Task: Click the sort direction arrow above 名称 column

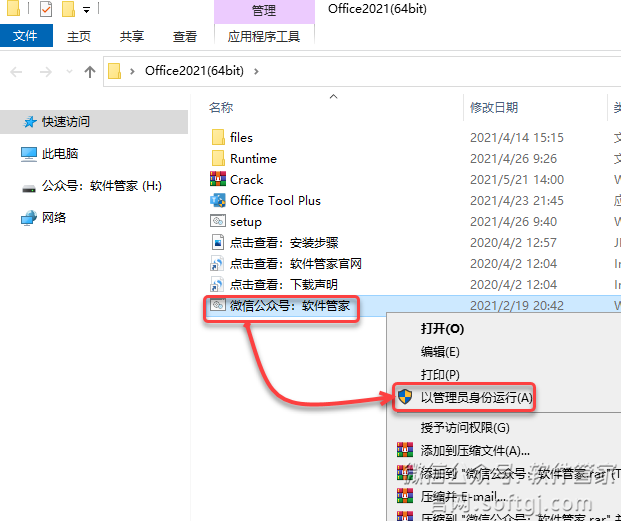Action: coord(333,97)
